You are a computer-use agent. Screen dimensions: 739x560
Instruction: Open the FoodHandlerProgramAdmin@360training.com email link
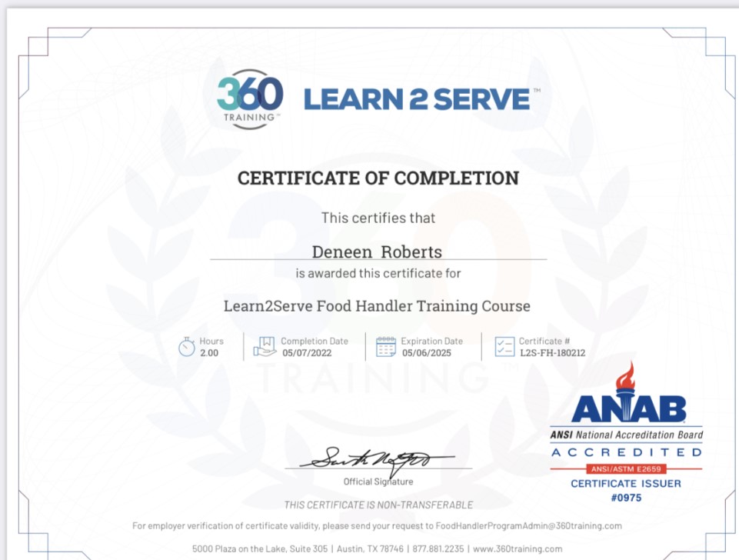click(x=527, y=526)
